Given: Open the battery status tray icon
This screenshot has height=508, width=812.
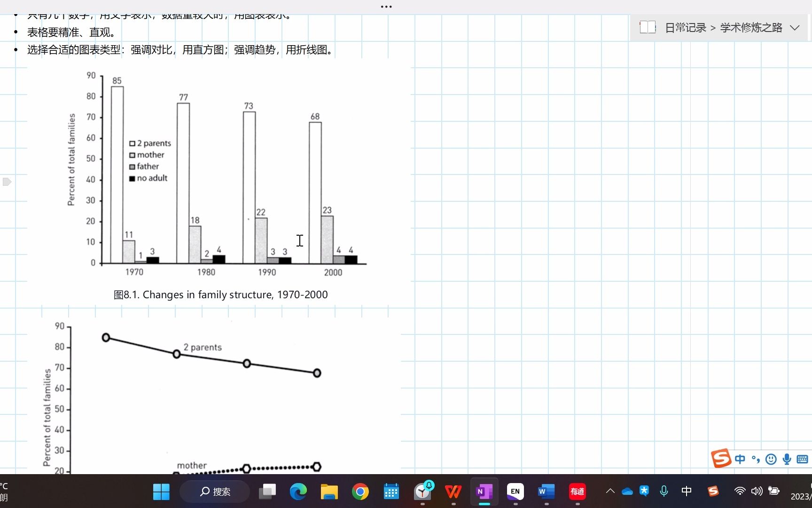Looking at the screenshot, I should 774,491.
